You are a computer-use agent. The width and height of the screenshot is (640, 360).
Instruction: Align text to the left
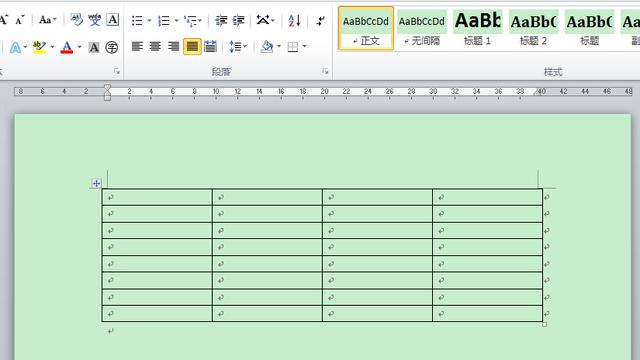click(137, 47)
